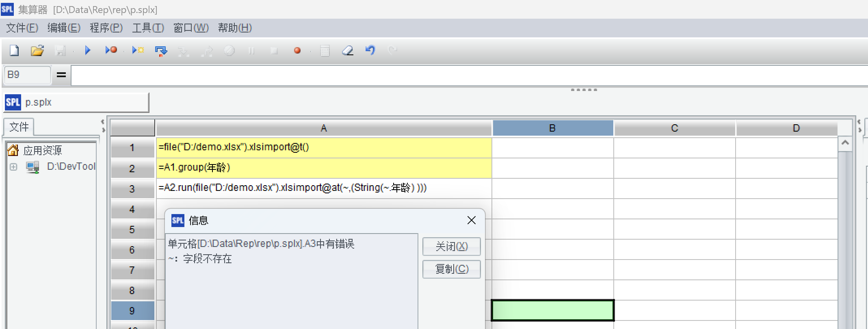Select column B header
Screen dimensions: 868x329
[552, 128]
